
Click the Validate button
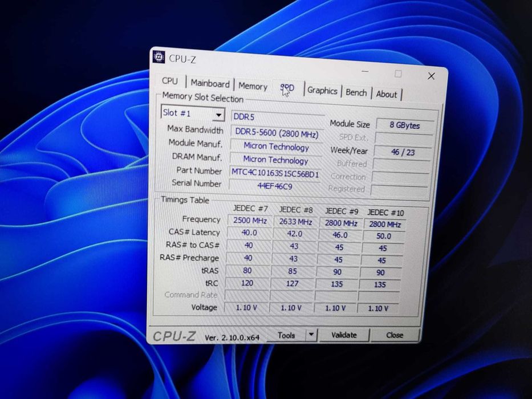tap(344, 335)
